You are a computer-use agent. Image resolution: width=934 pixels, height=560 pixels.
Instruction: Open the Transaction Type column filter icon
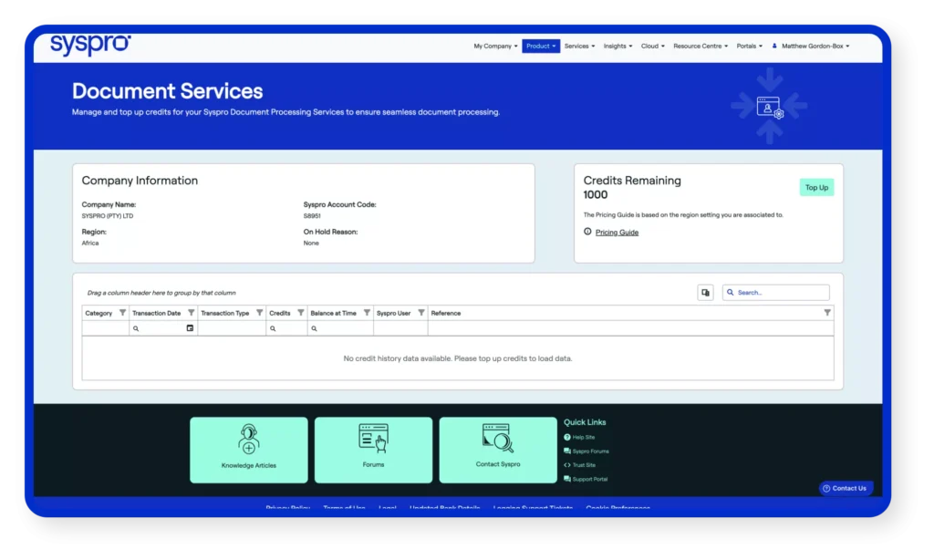(260, 313)
